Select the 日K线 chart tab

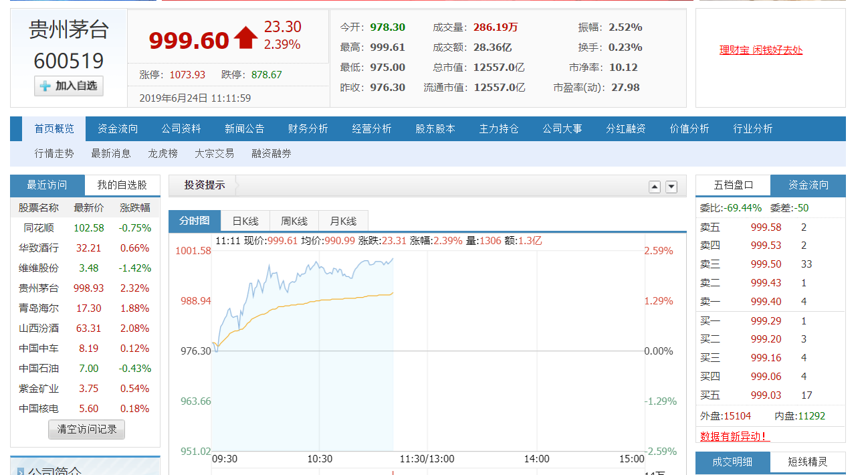click(x=245, y=221)
